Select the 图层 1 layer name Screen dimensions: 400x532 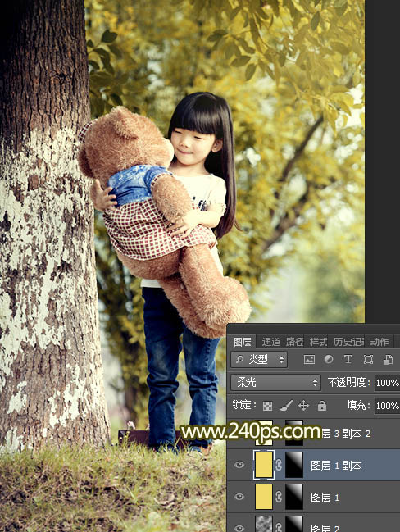(325, 498)
